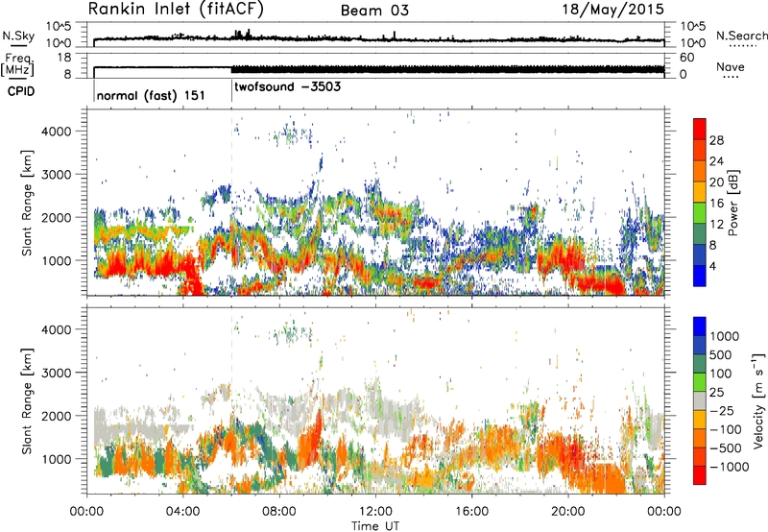Viewport: 768px width, 532px height.
Task: Click the '60' Nave axis tick
Action: [x=686, y=58]
